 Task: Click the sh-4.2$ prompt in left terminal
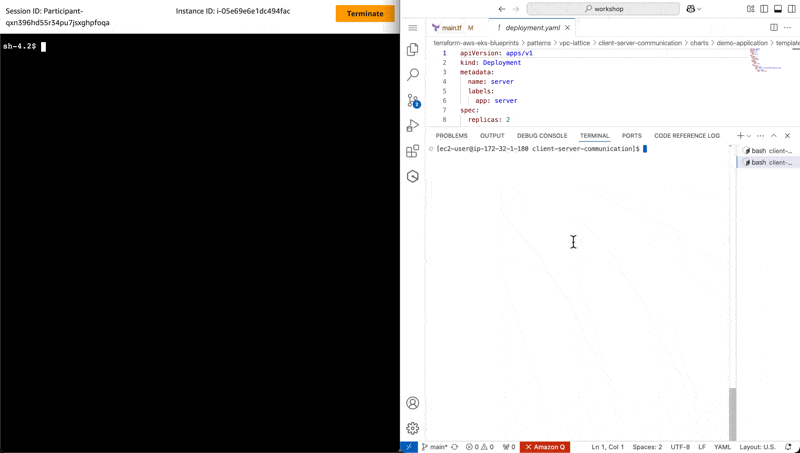(x=19, y=46)
